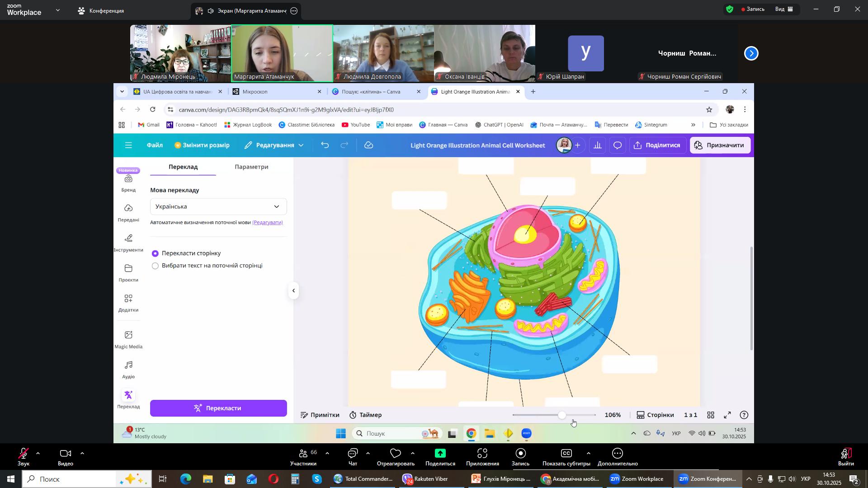Screen dimensions: 868x488
Task: Open the analytics chart icon
Action: click(x=598, y=145)
